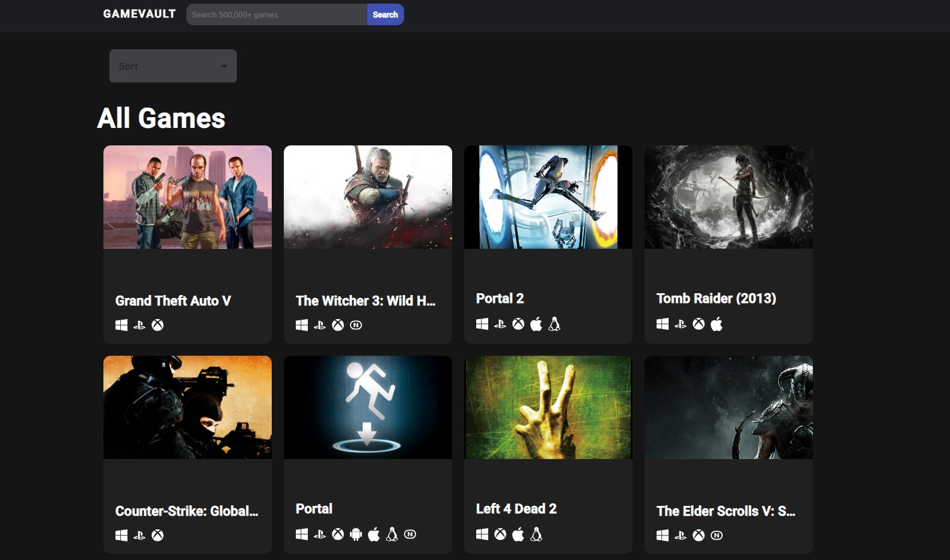Choose the Windows icon on Tomb Raider (2013)
The height and width of the screenshot is (560, 950).
coord(663,324)
